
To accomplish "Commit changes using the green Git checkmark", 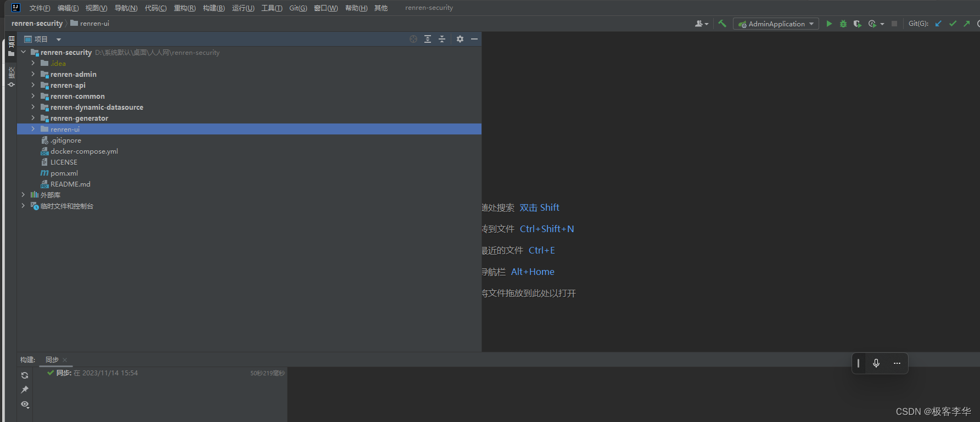I will [x=953, y=24].
